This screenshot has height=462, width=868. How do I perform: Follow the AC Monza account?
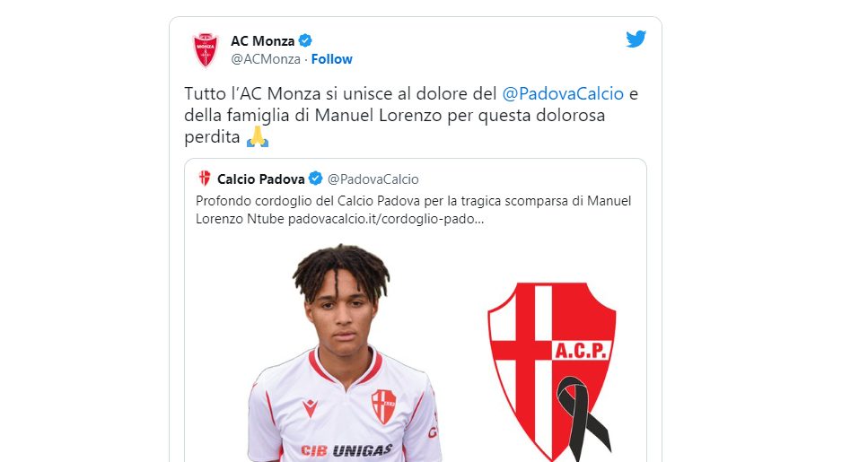331,59
